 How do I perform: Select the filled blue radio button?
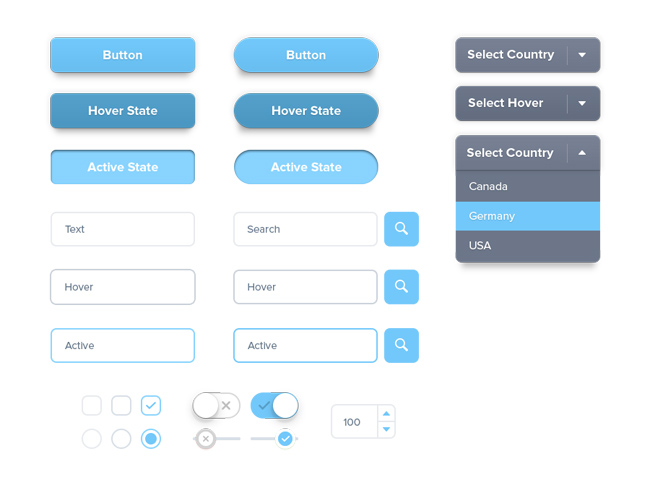click(x=151, y=439)
